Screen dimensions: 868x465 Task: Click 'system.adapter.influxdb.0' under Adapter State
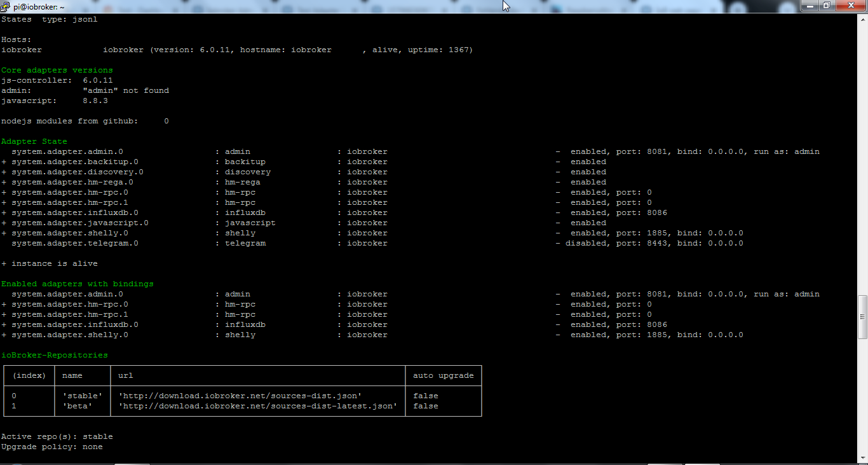(x=75, y=212)
